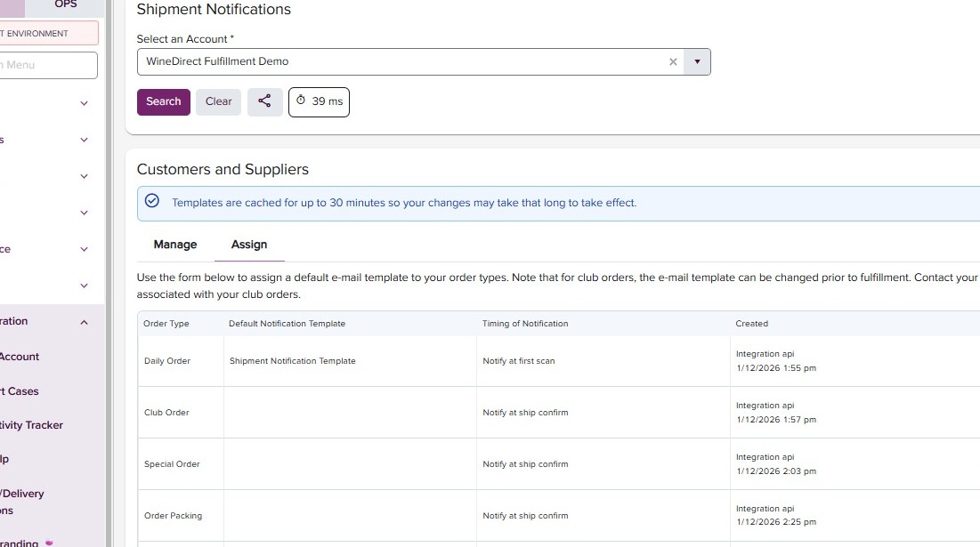
Task: Click the Daily Order row template cell
Action: 349,361
